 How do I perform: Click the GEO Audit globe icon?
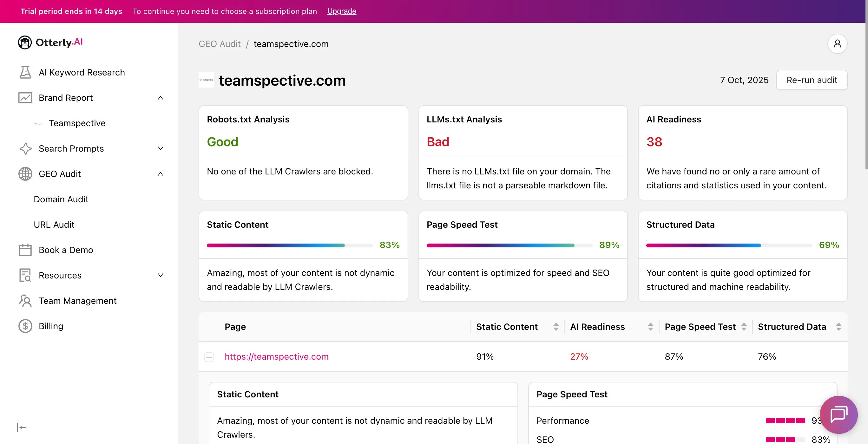25,174
